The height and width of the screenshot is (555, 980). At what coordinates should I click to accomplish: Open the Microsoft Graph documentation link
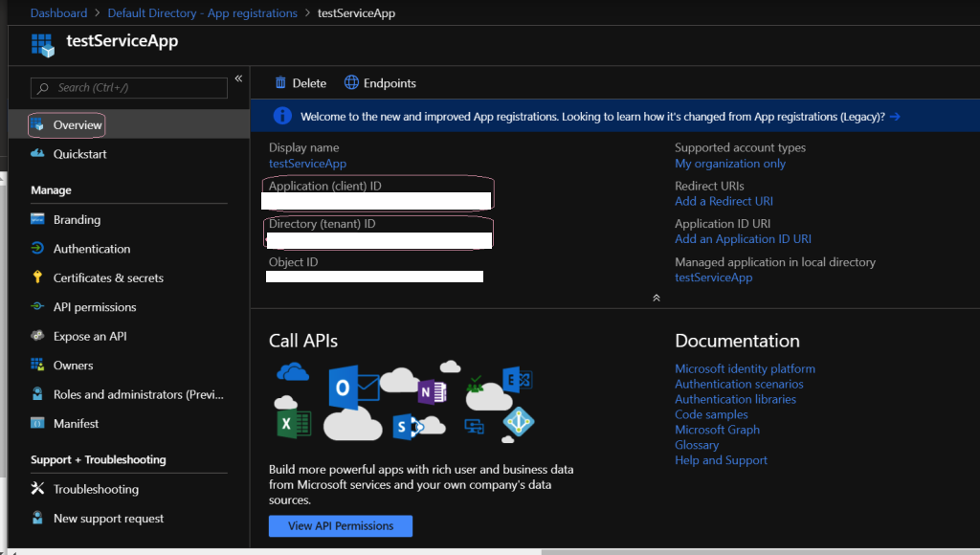click(x=717, y=430)
